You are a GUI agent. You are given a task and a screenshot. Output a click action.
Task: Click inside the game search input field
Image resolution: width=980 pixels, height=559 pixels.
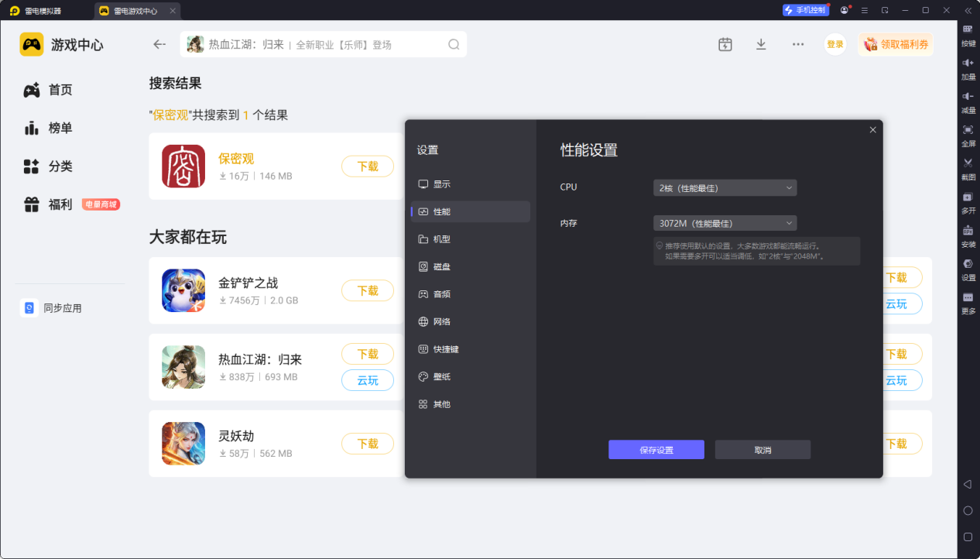317,44
